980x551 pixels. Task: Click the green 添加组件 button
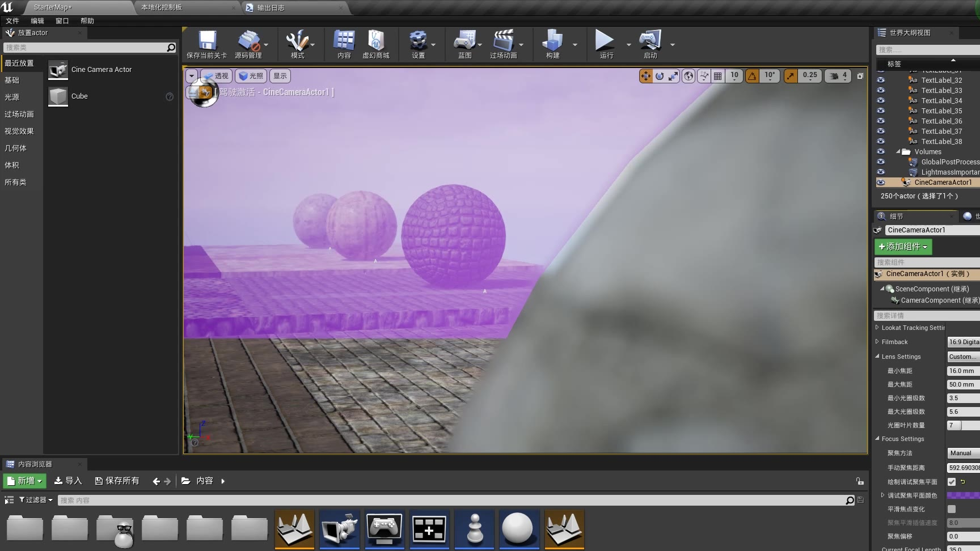(903, 247)
